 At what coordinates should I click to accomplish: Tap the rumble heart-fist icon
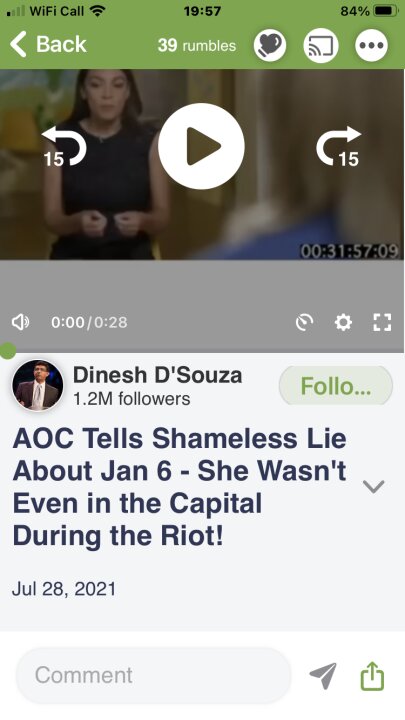270,45
